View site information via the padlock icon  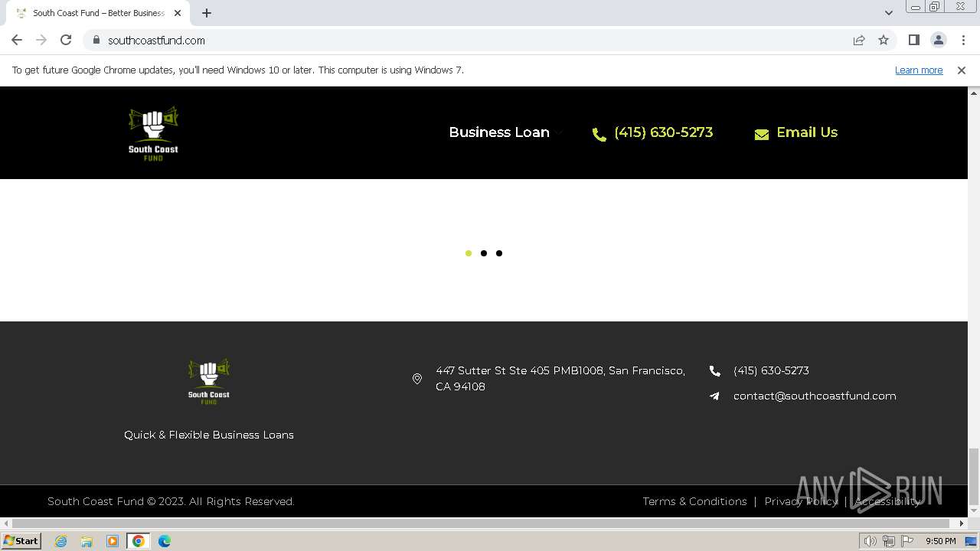coord(96,40)
